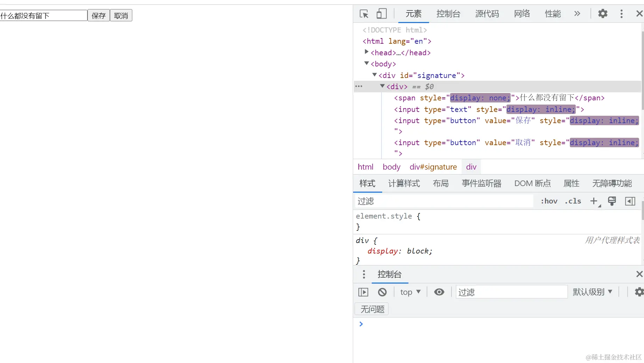
Task: Switch to the 样式 pane tab
Action: [367, 183]
